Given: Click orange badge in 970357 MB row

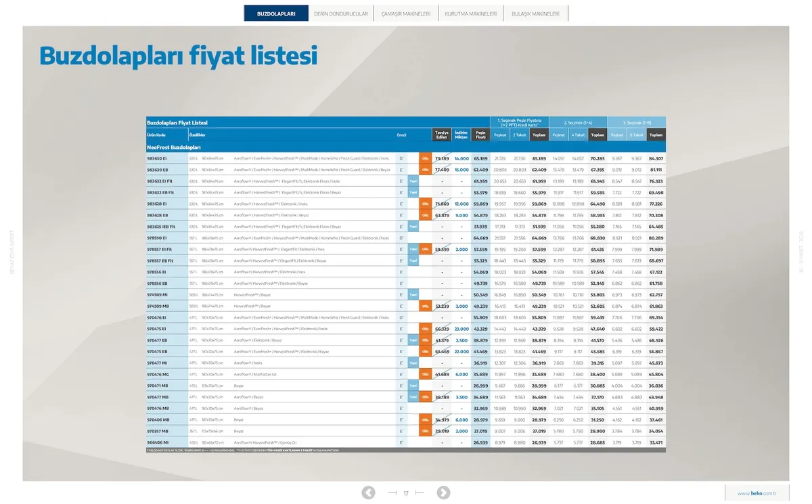Looking at the screenshot, I should (425, 430).
